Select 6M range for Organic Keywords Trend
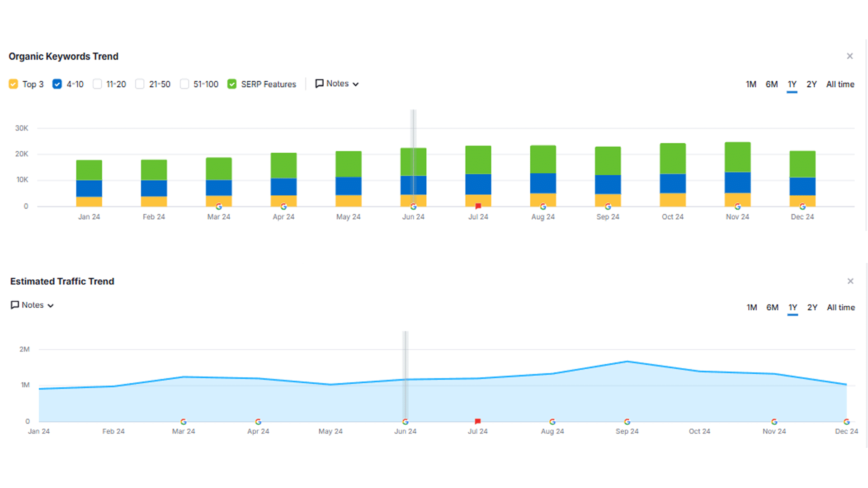The image size is (868, 488). click(x=771, y=84)
